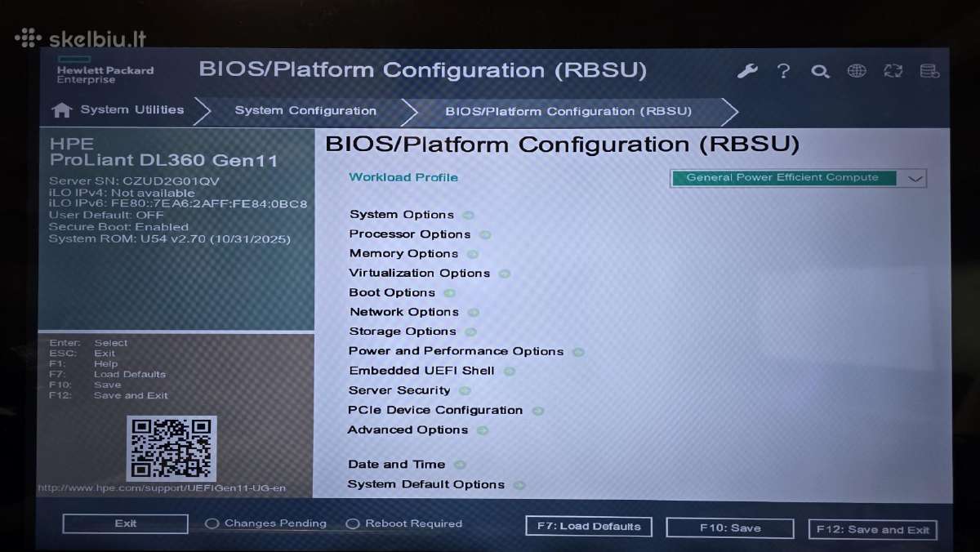Open System Options menu
980x552 pixels.
click(402, 215)
